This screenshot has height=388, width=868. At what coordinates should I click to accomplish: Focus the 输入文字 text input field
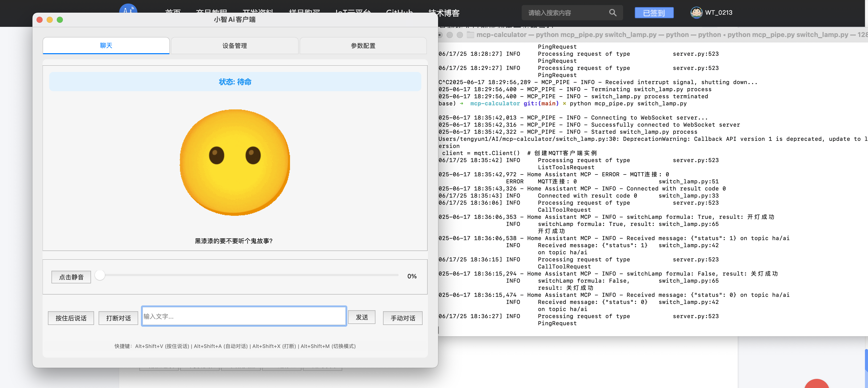244,316
